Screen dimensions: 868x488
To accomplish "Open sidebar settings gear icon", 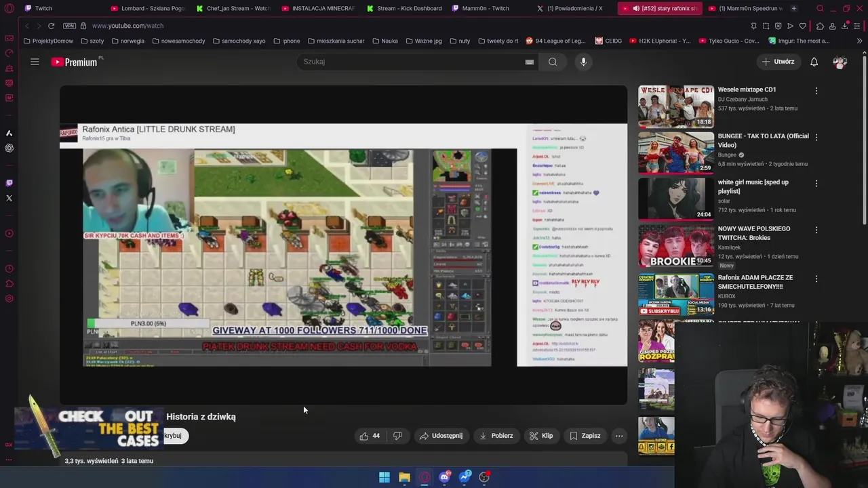I will [9, 299].
